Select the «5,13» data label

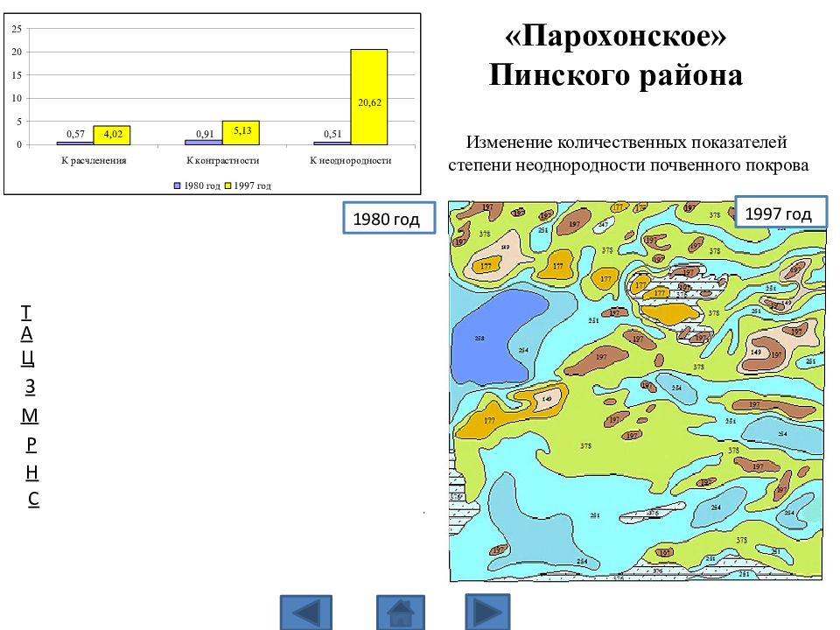pyautogui.click(x=242, y=130)
